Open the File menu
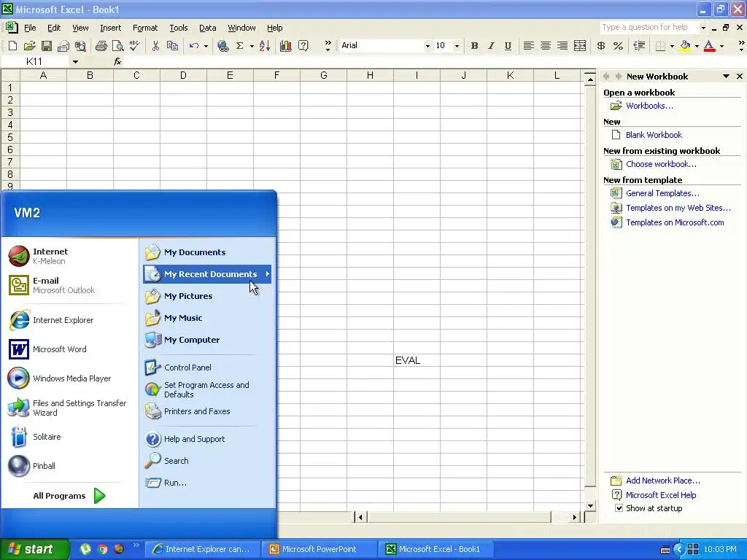Viewport: 747px width, 560px height. tap(30, 28)
